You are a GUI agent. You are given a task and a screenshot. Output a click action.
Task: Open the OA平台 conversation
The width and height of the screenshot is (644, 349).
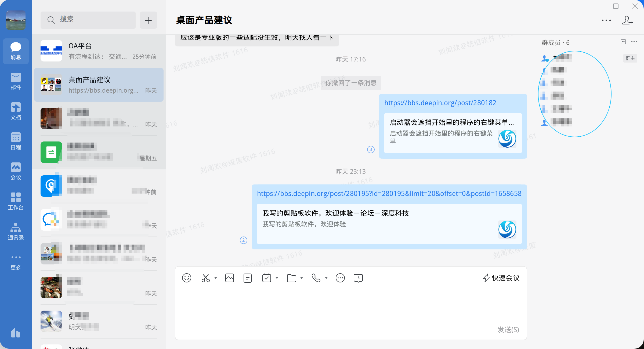coord(99,51)
